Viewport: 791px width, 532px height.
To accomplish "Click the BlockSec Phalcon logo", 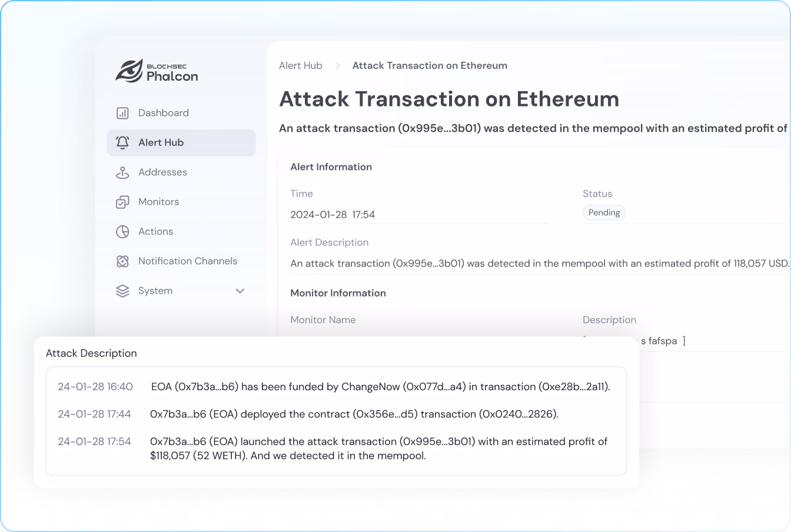I will (x=157, y=71).
